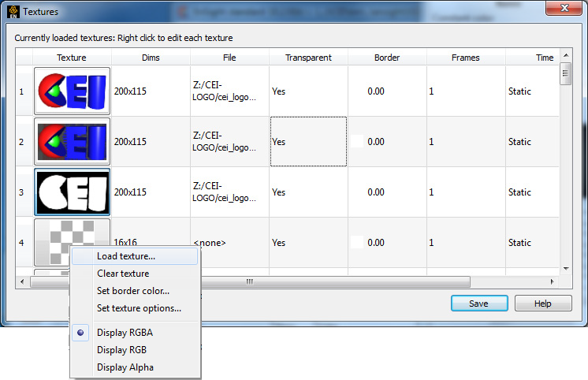Click row 4 Transparent Yes cell
Image resolution: width=588 pixels, height=380 pixels.
coord(308,242)
